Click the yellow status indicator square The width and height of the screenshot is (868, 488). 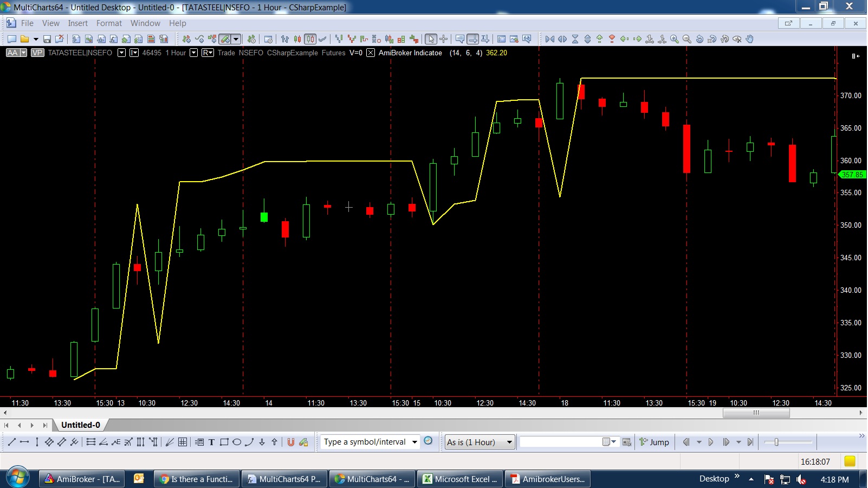[x=850, y=461]
